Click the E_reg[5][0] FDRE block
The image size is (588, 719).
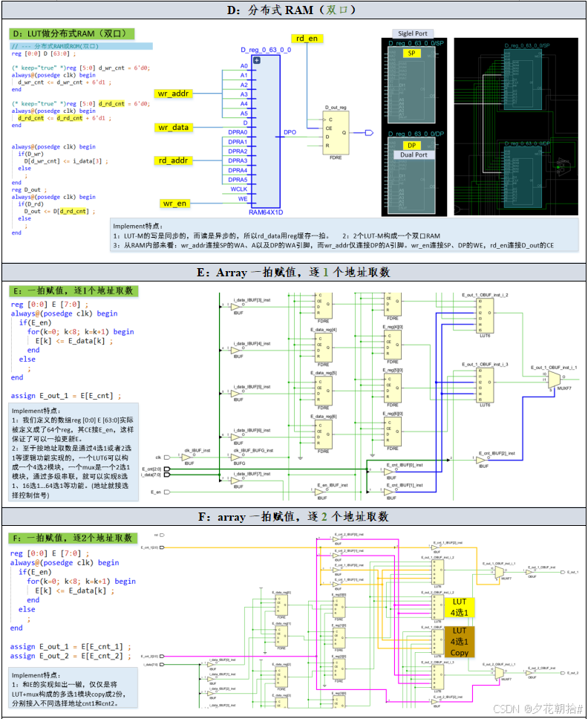393,388
